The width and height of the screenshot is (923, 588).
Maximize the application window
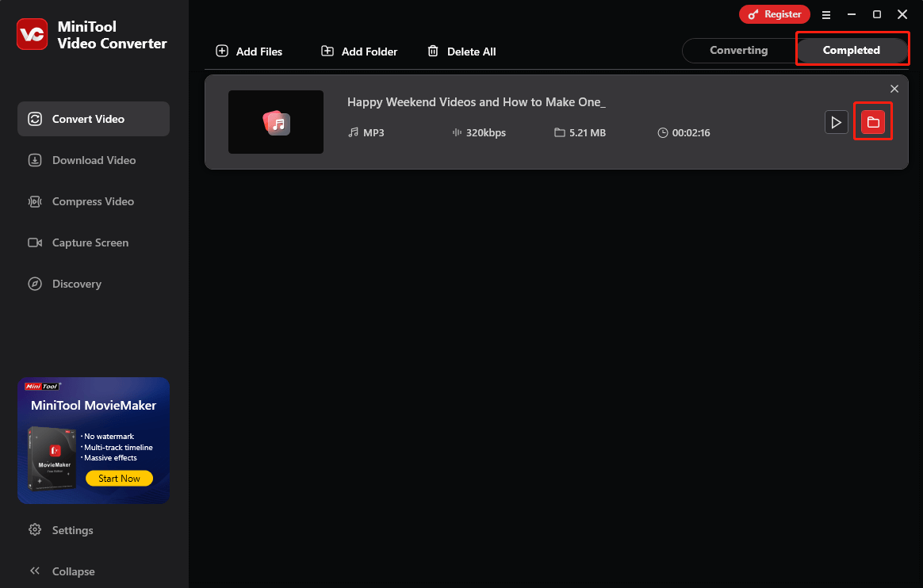[876, 14]
